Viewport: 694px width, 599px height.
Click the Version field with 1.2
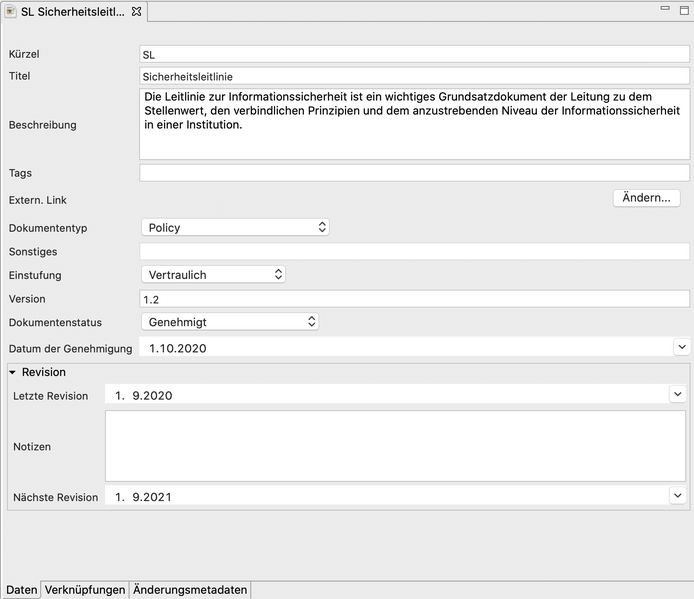[x=414, y=299]
